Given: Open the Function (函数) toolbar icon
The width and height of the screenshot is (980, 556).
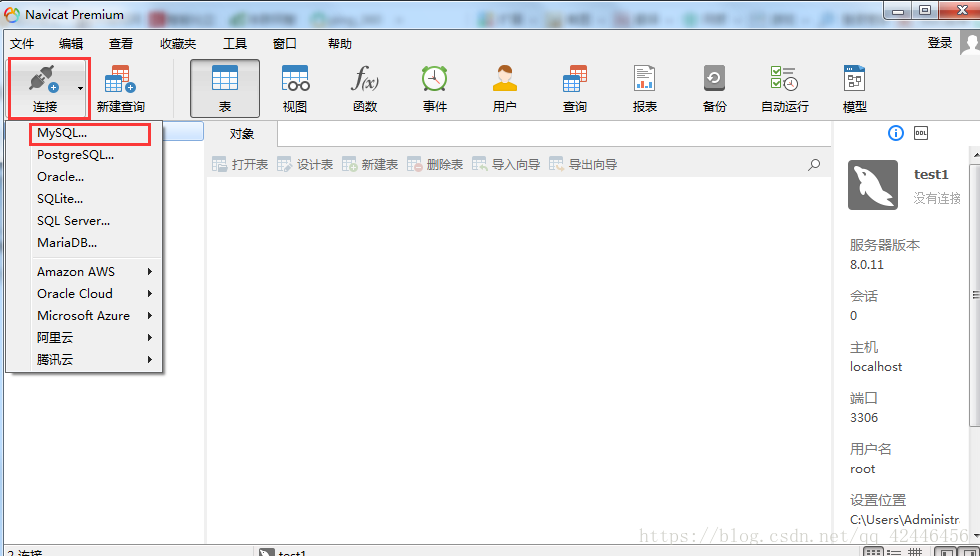Looking at the screenshot, I should [x=365, y=79].
